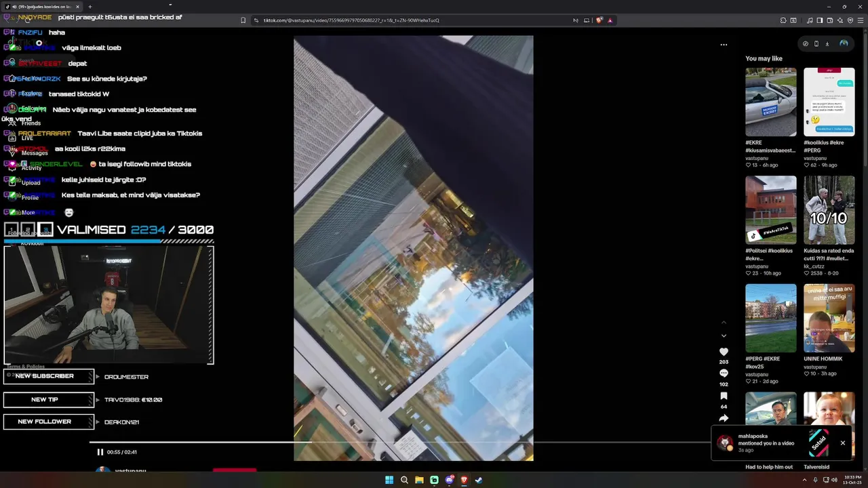Open the #koolikius #ekre #PERG chat video thumbnail

(829, 102)
